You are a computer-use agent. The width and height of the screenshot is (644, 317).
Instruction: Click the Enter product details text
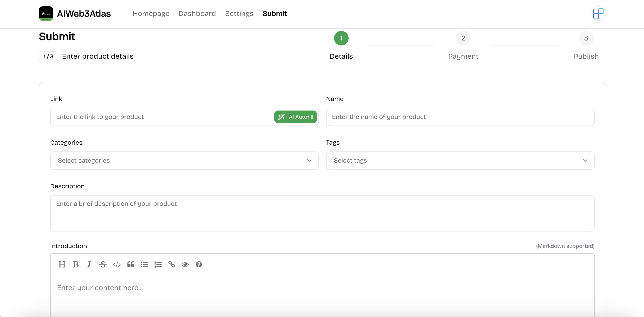(98, 56)
